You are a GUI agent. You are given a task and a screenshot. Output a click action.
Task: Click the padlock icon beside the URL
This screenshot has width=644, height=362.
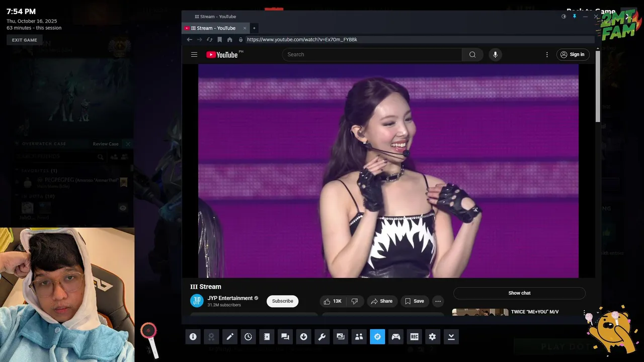[x=240, y=39]
